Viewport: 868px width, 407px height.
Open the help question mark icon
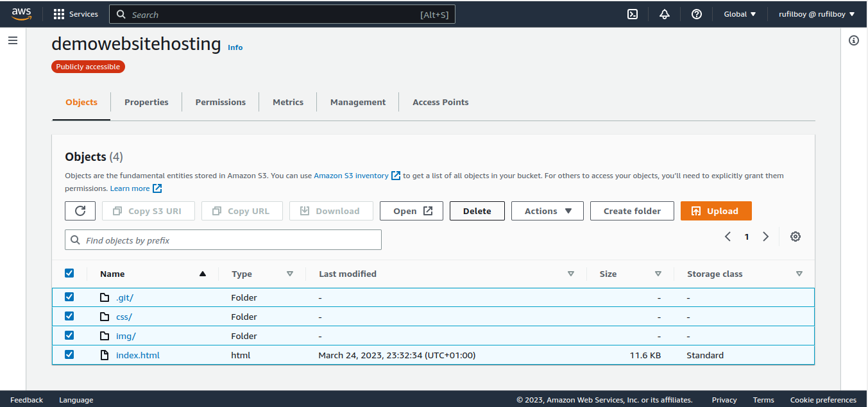tap(697, 14)
